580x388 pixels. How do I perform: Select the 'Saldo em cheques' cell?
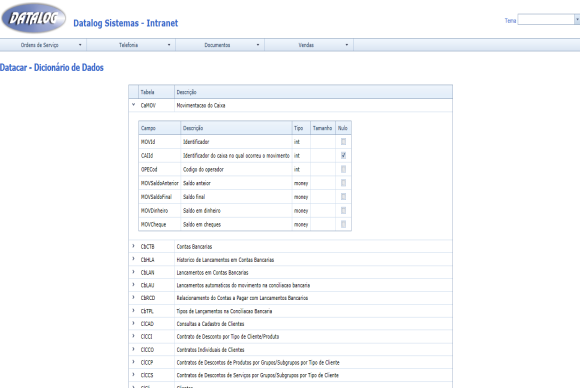(236, 224)
